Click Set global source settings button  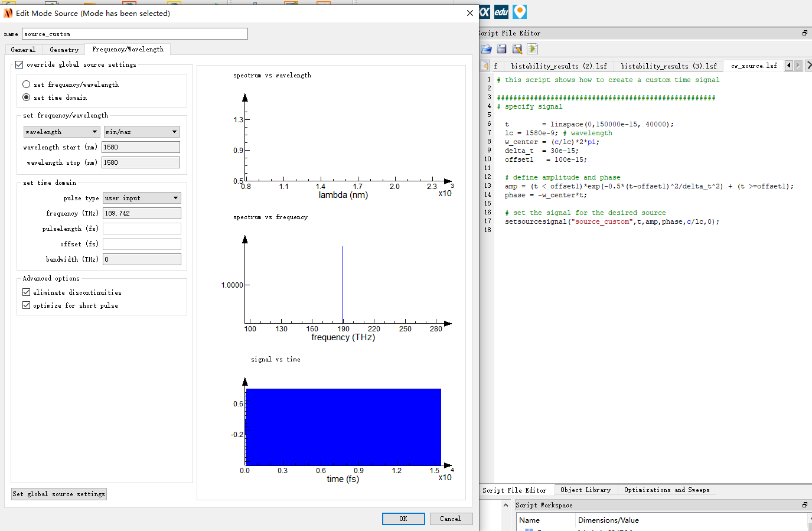pyautogui.click(x=59, y=494)
